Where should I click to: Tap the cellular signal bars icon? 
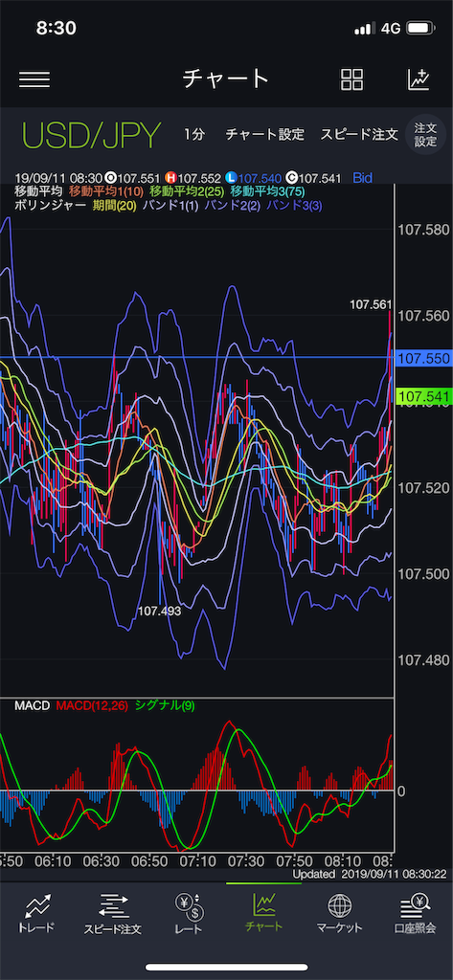click(x=364, y=28)
